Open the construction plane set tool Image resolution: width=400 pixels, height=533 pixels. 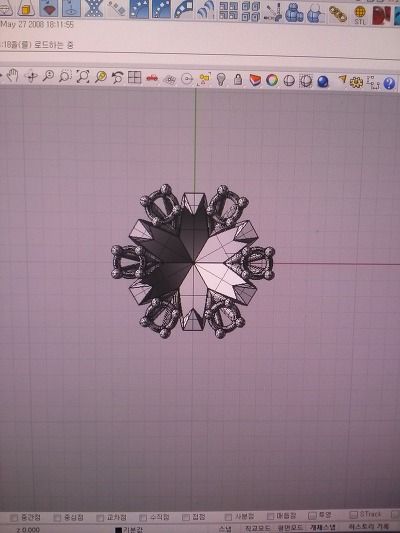pyautogui.click(x=170, y=79)
